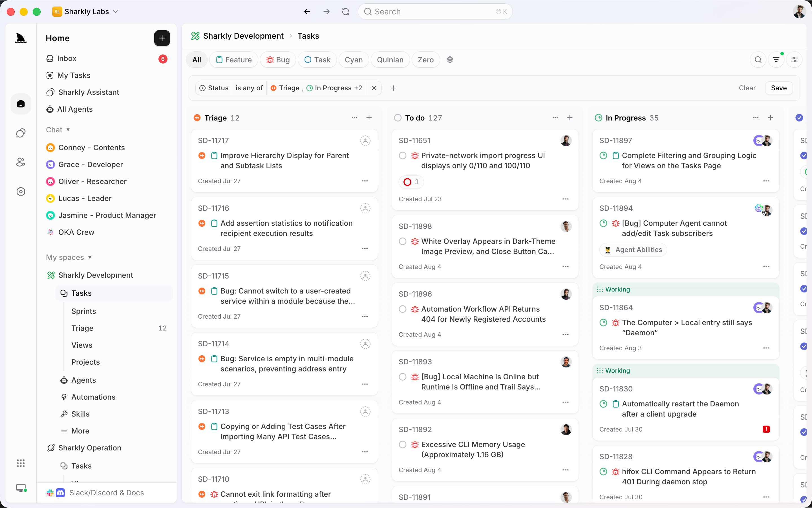Change the in-progress status icon of SD-11864
Image resolution: width=812 pixels, height=508 pixels.
point(603,323)
